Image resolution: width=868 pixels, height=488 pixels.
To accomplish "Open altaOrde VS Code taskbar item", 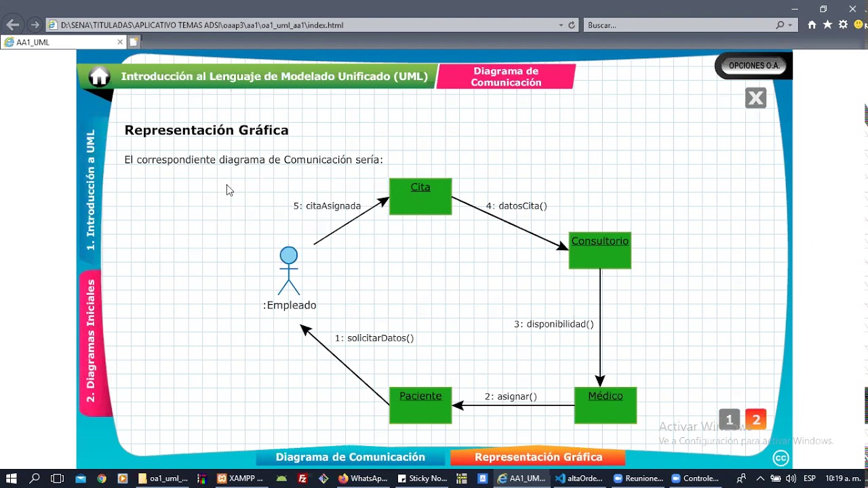I will (x=580, y=479).
